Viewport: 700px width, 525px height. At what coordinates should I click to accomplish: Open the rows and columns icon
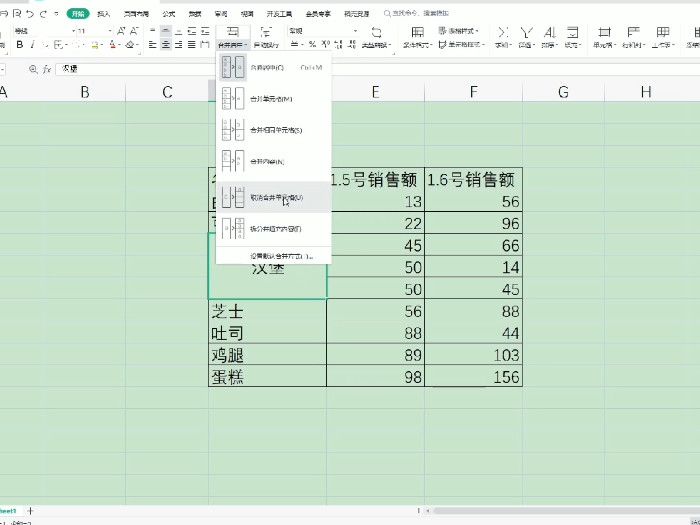633,32
